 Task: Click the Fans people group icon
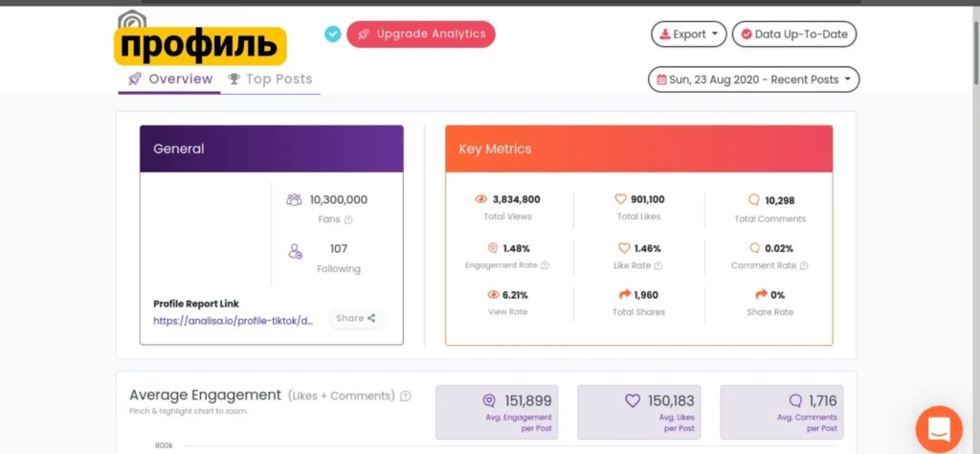[x=294, y=200]
